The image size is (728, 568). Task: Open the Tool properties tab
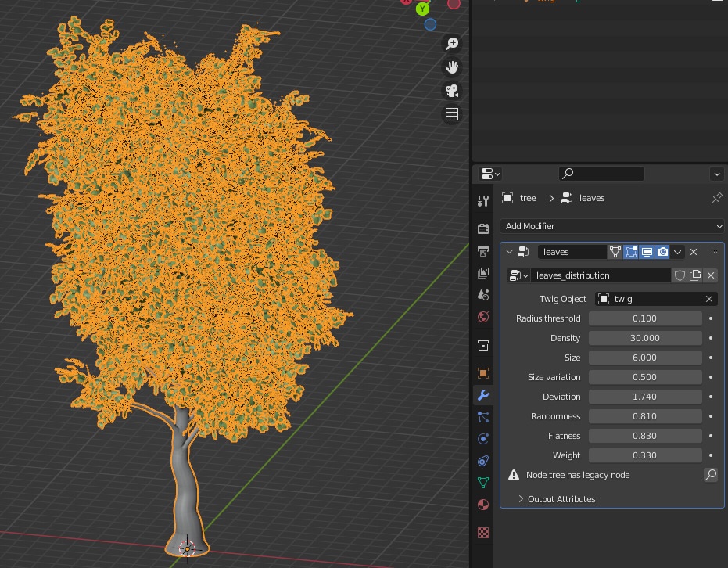click(x=483, y=201)
